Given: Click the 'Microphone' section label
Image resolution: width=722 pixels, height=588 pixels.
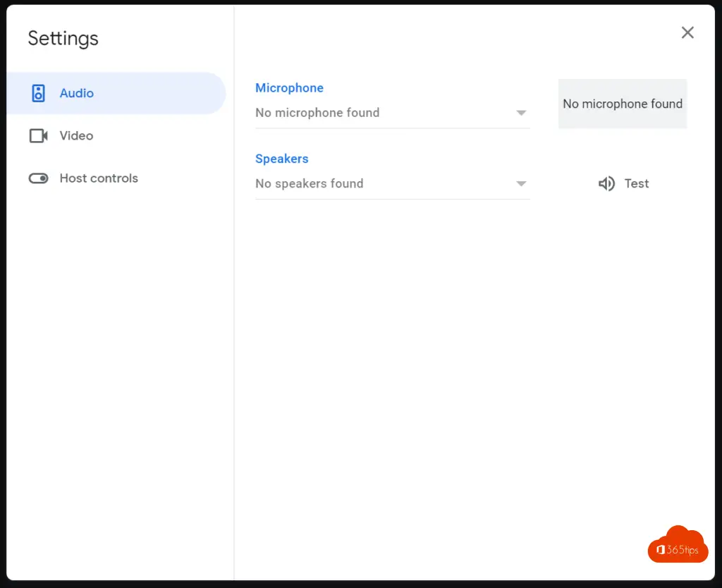Looking at the screenshot, I should (x=289, y=88).
